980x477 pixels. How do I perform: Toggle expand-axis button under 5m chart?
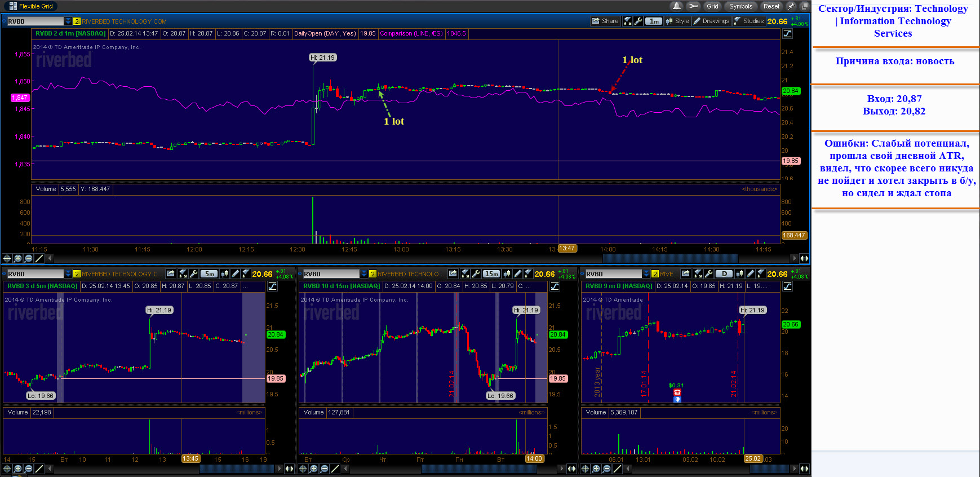290,469
